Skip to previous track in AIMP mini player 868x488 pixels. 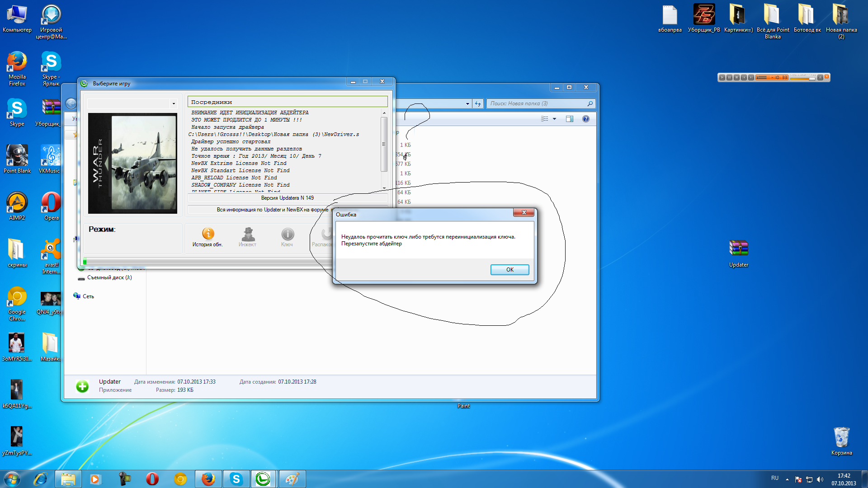[744, 78]
